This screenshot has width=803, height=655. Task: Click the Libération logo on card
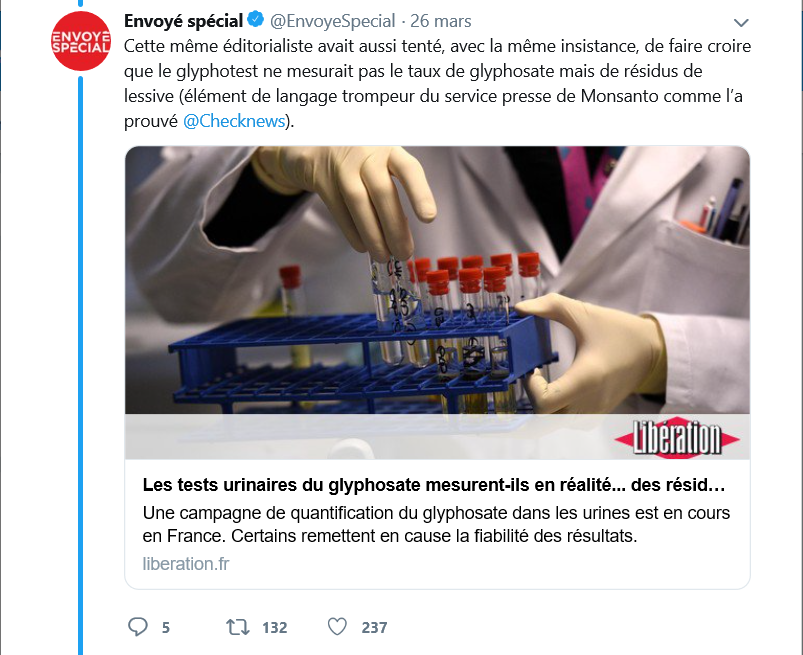(677, 437)
